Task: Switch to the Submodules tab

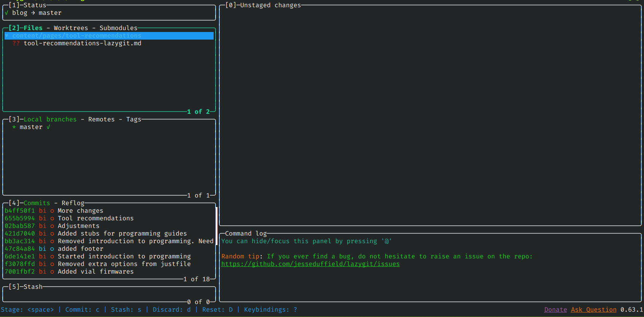Action: tap(119, 28)
